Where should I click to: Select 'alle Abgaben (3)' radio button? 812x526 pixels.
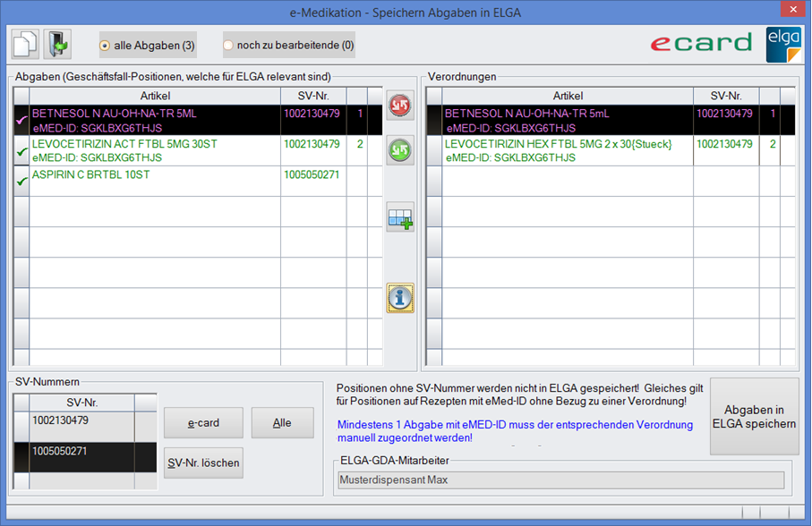click(x=106, y=45)
